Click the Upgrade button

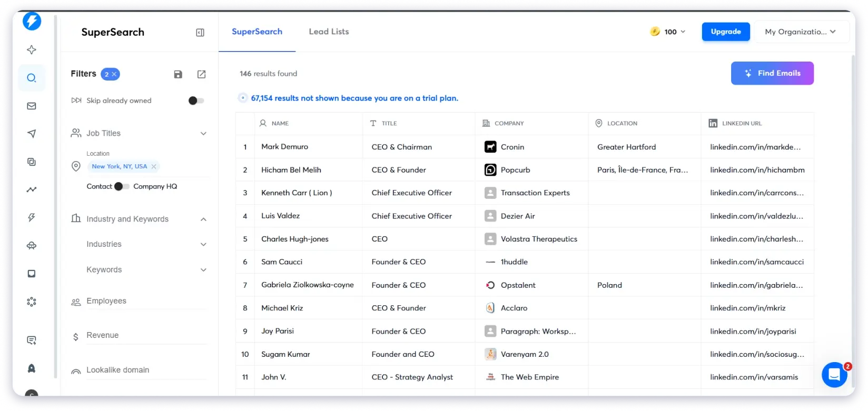coord(725,32)
